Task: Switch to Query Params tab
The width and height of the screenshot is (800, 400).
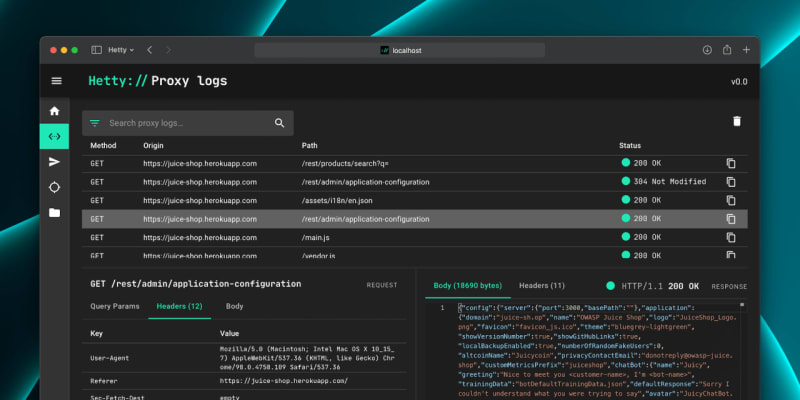Action: pyautogui.click(x=114, y=306)
